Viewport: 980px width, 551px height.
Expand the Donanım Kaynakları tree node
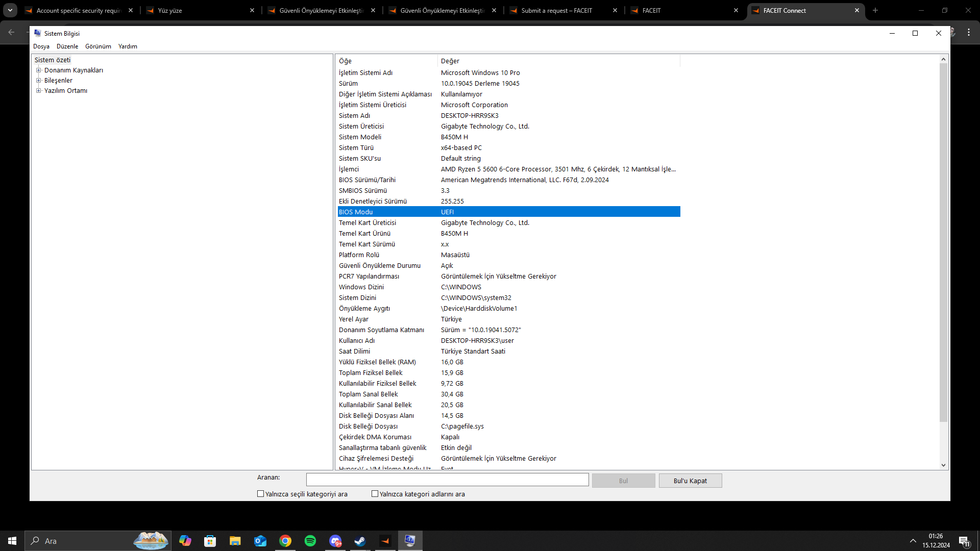click(38, 70)
